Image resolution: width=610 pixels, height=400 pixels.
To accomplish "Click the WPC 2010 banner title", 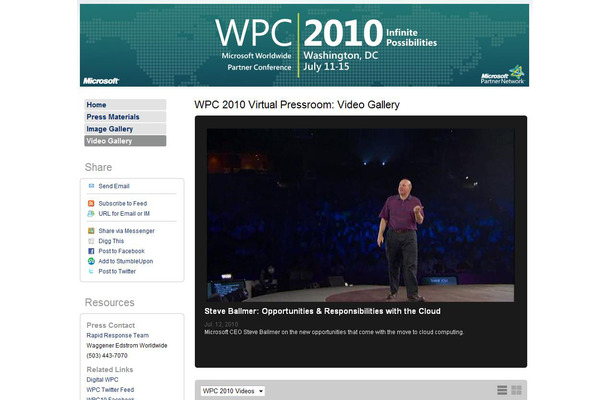I will pyautogui.click(x=299, y=33).
